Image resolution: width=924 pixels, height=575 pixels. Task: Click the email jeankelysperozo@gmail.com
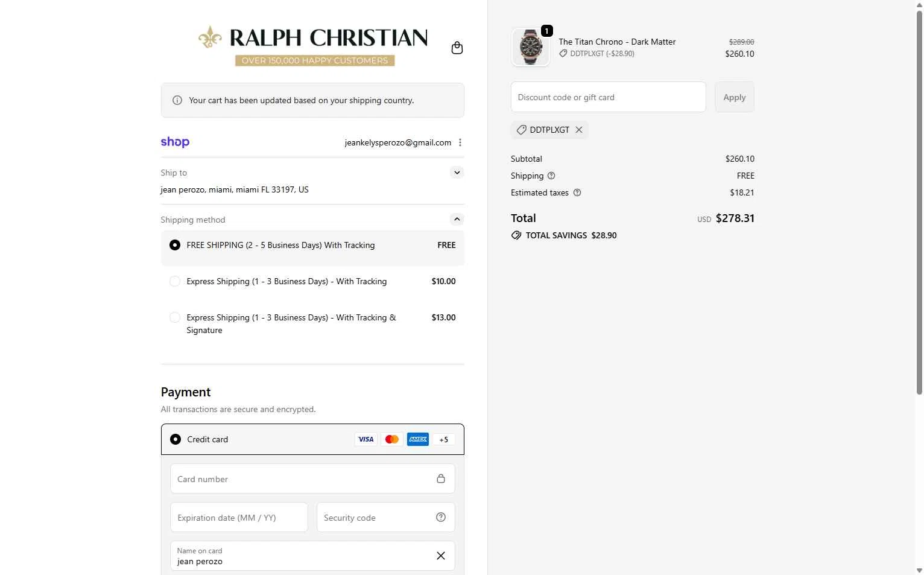point(398,142)
